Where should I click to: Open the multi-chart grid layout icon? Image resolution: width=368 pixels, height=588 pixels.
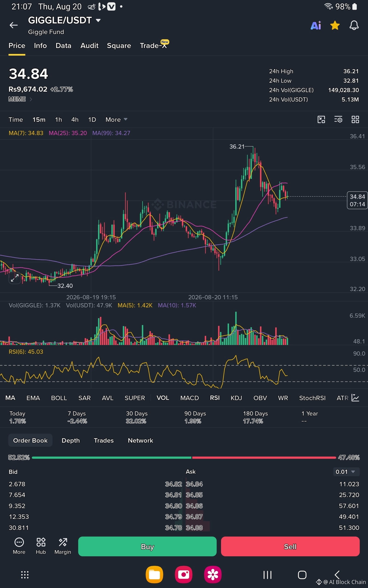coord(355,119)
